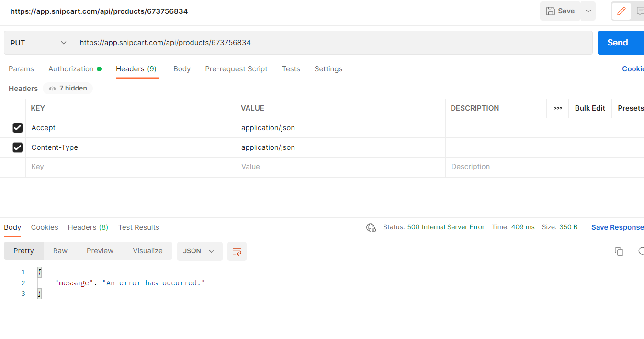Open the Authorization tab

coord(71,69)
